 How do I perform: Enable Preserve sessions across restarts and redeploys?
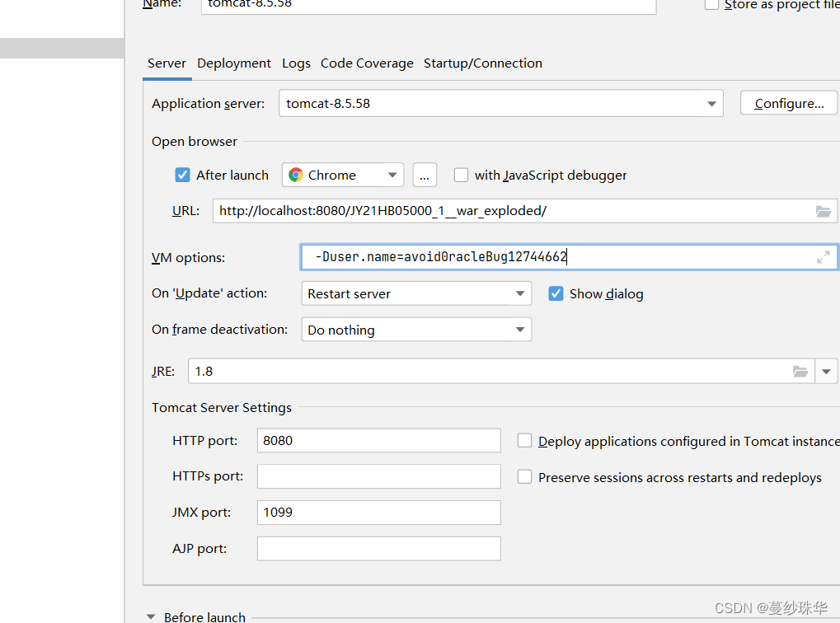point(525,477)
